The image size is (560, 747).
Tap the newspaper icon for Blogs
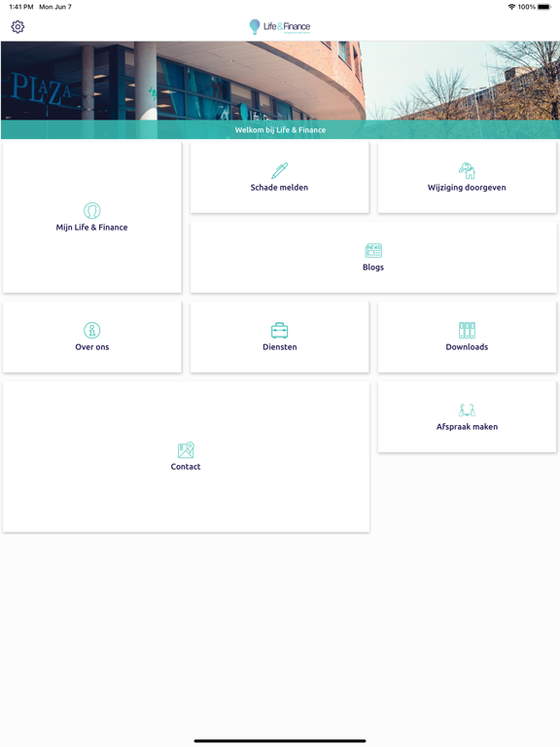coord(373,251)
